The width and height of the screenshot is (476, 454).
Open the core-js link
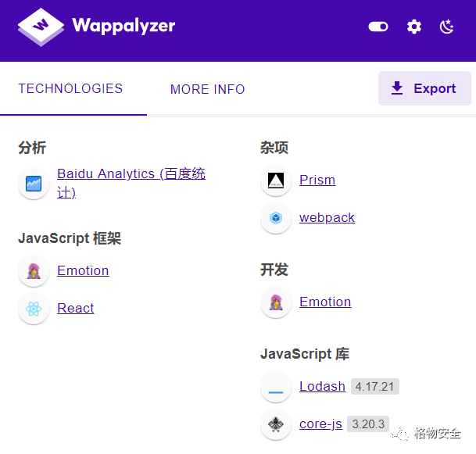(x=320, y=424)
